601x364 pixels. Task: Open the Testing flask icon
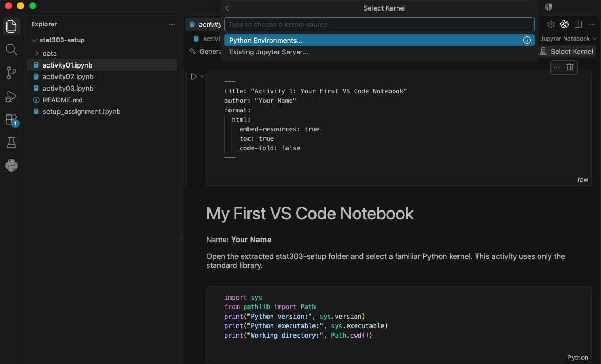[12, 142]
